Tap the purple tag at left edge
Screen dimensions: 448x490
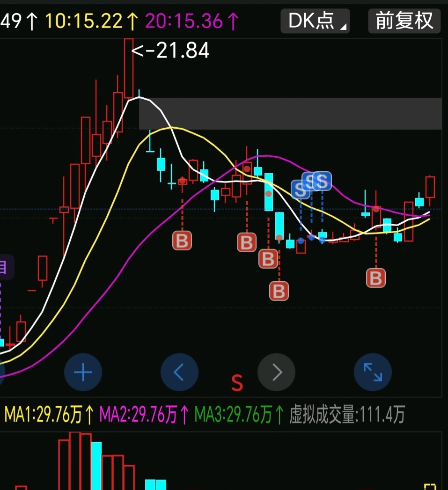6,267
